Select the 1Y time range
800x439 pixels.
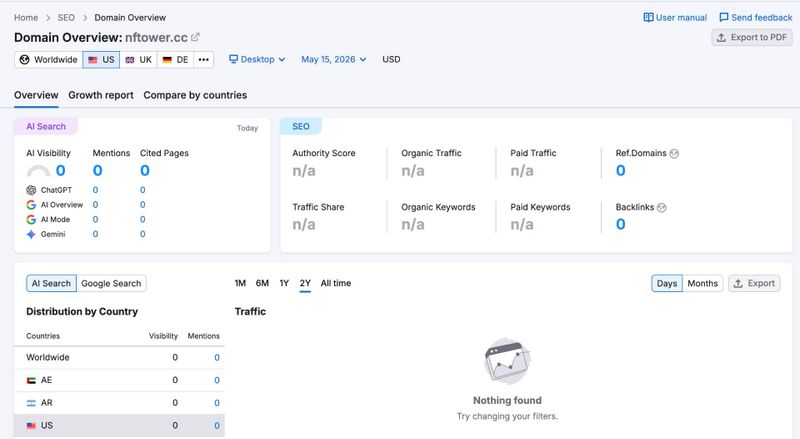coord(284,283)
